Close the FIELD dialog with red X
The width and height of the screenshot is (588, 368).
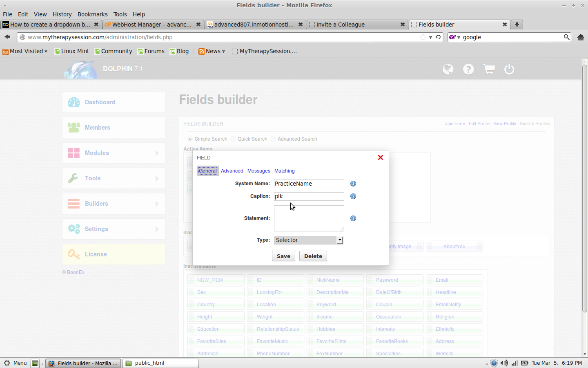(380, 157)
